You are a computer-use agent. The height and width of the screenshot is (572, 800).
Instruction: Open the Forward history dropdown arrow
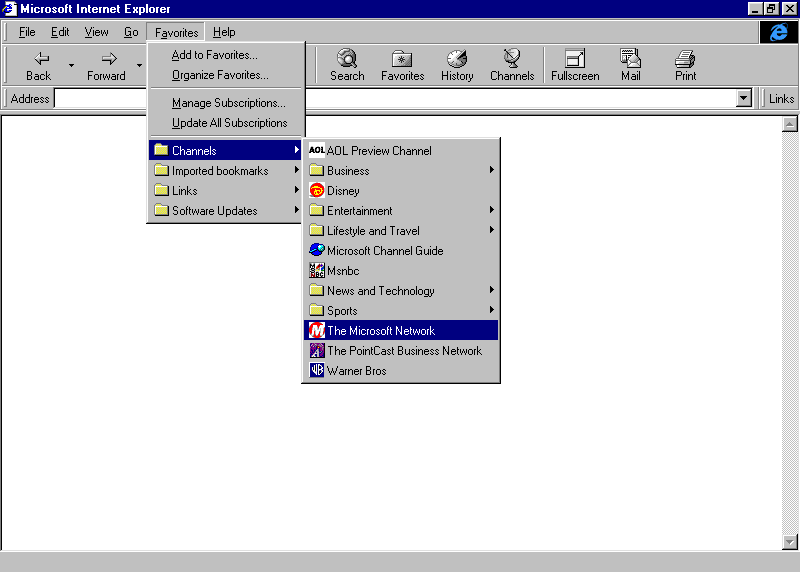(139, 65)
